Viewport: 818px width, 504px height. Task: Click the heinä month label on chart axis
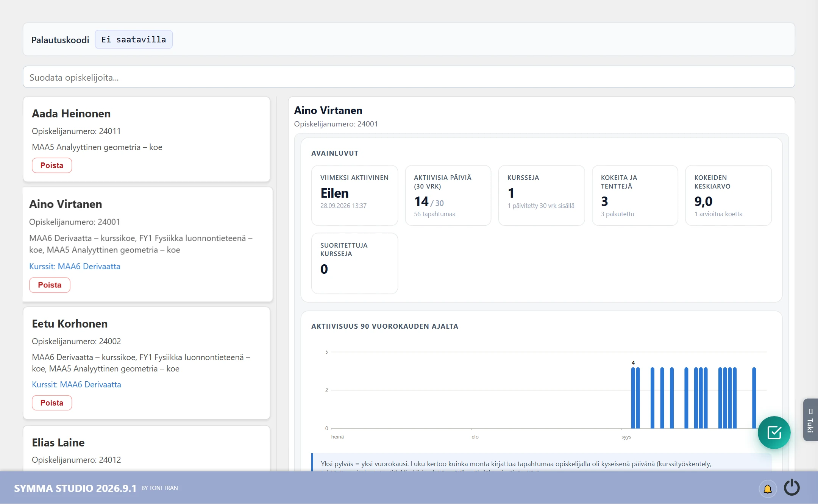[x=337, y=437]
